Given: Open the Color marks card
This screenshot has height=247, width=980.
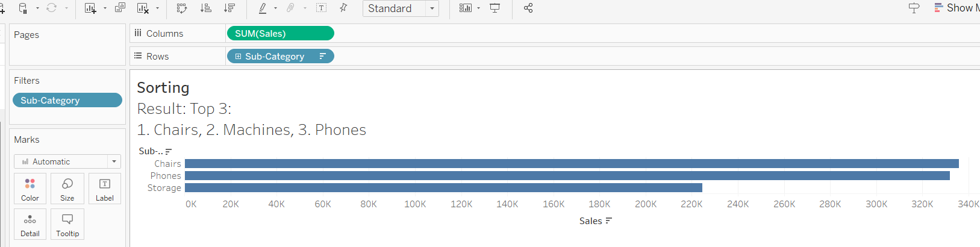Looking at the screenshot, I should pos(30,189).
